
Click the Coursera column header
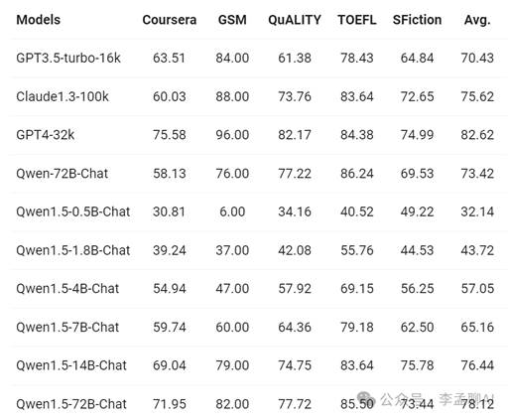click(x=170, y=20)
